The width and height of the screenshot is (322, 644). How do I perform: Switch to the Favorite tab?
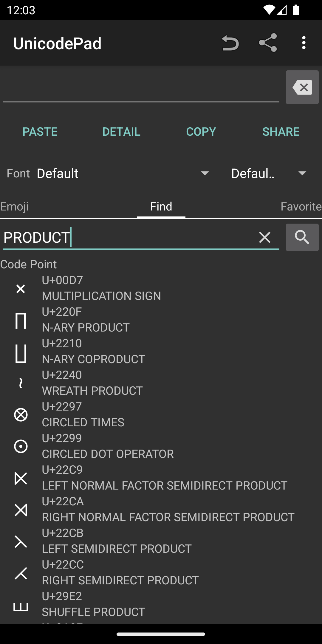301,207
